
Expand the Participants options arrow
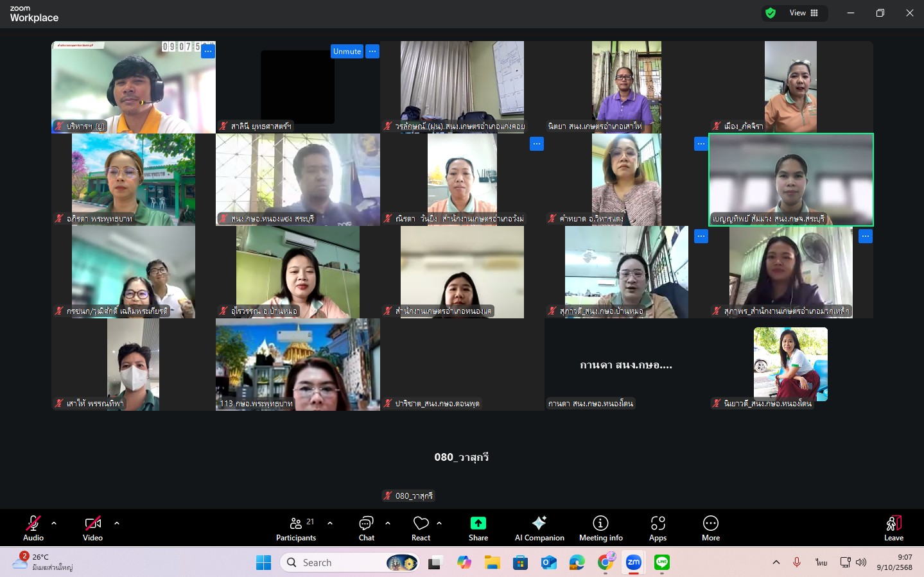tap(330, 523)
